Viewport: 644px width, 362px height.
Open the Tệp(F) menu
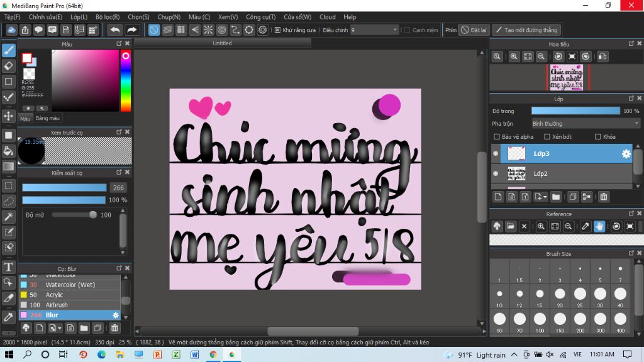point(13,17)
